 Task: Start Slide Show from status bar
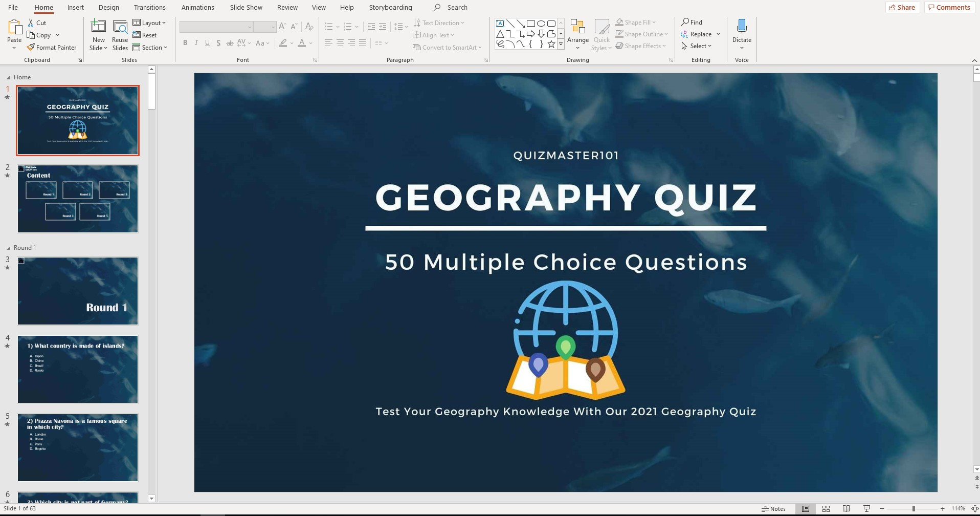point(867,508)
